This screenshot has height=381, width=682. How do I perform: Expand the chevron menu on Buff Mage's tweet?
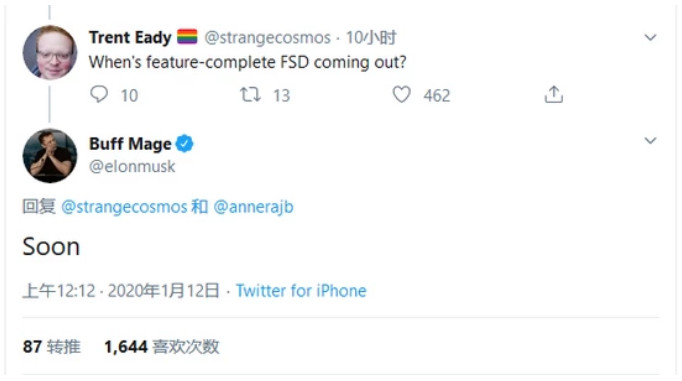pyautogui.click(x=650, y=140)
